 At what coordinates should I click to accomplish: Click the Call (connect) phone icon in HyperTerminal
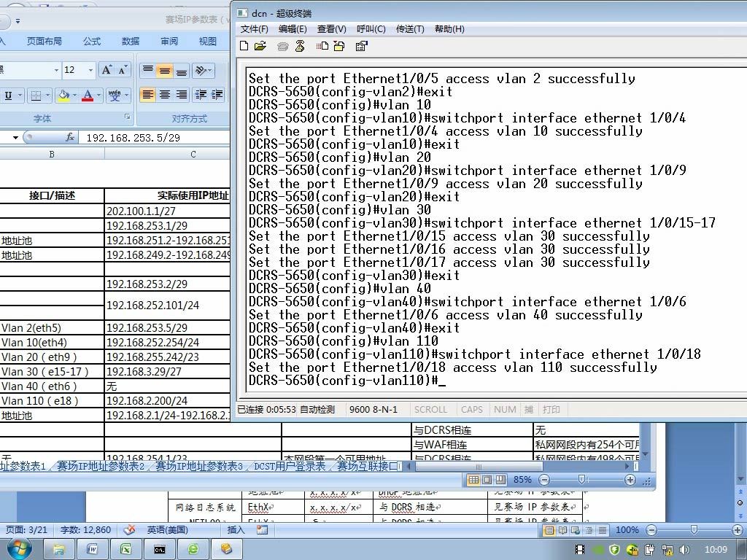[x=282, y=47]
